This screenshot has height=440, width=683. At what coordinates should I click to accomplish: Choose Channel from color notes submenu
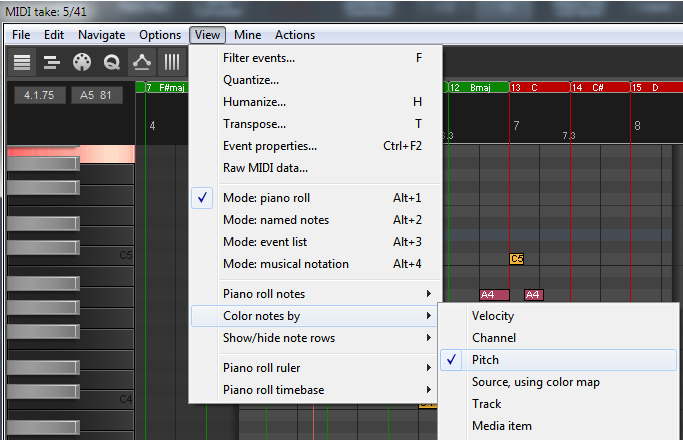[494, 338]
